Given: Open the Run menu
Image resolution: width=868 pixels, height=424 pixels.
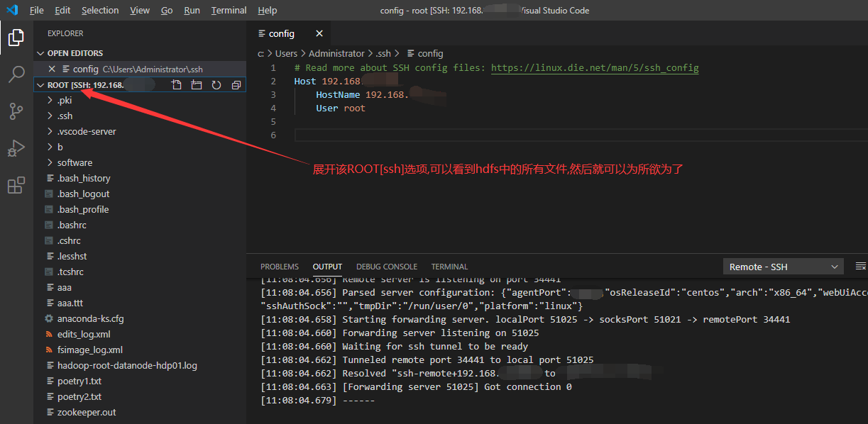Looking at the screenshot, I should click(192, 10).
